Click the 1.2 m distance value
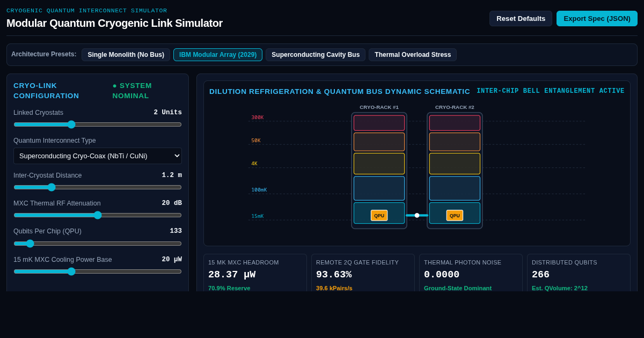Viewport: 644px width, 338px height. point(172,175)
